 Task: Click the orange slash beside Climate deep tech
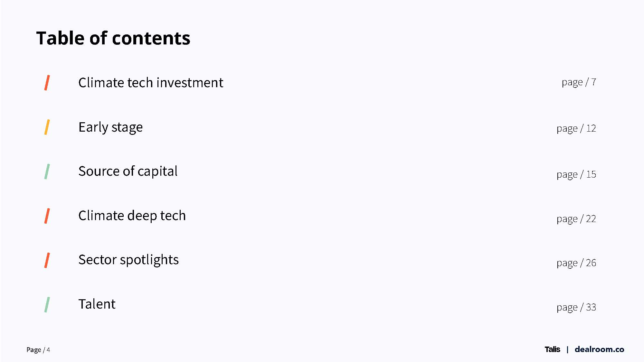pyautogui.click(x=47, y=216)
